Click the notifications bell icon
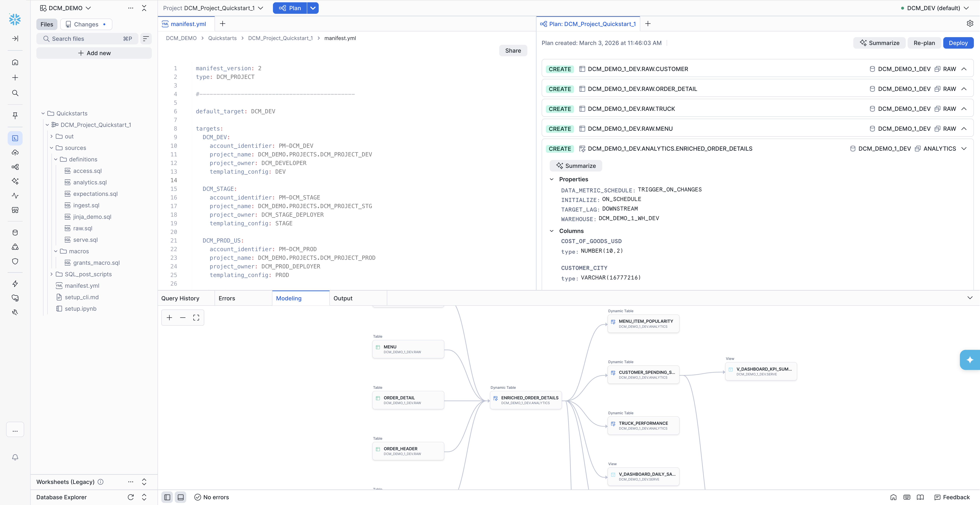The width and height of the screenshot is (980, 505). [x=15, y=457]
